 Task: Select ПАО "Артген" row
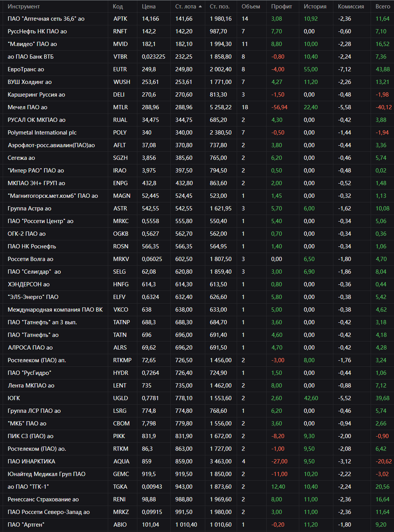click(197, 524)
